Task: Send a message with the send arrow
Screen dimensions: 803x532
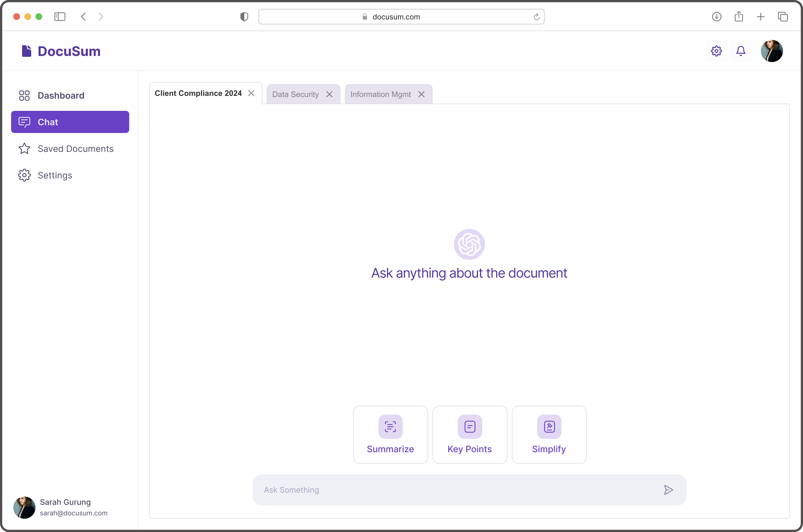Action: coord(669,490)
